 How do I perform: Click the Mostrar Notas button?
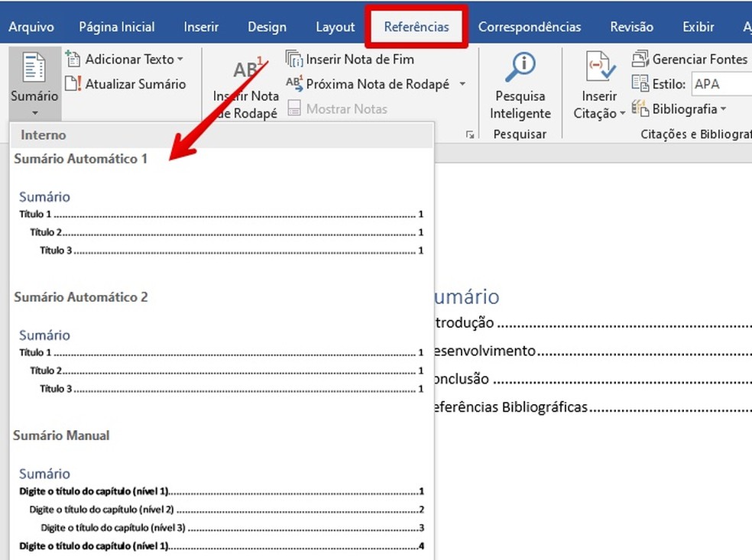tap(338, 109)
